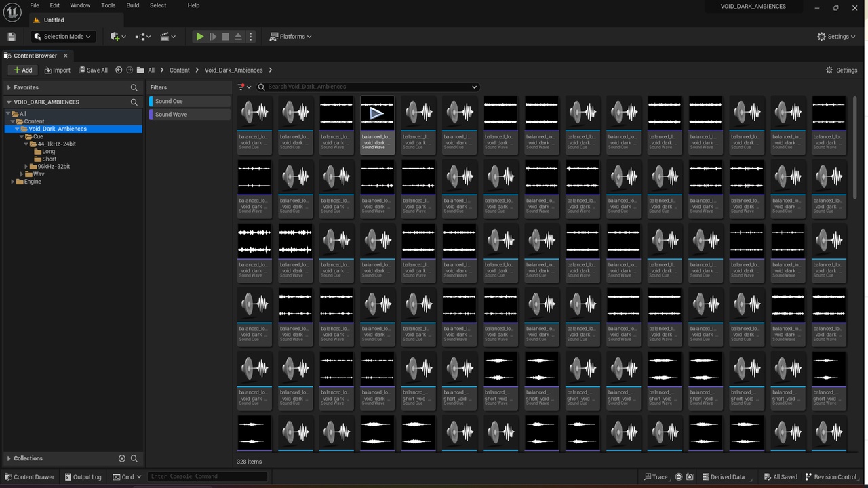Open the Content Browser Settings
Image resolution: width=868 pixels, height=488 pixels.
click(x=842, y=70)
